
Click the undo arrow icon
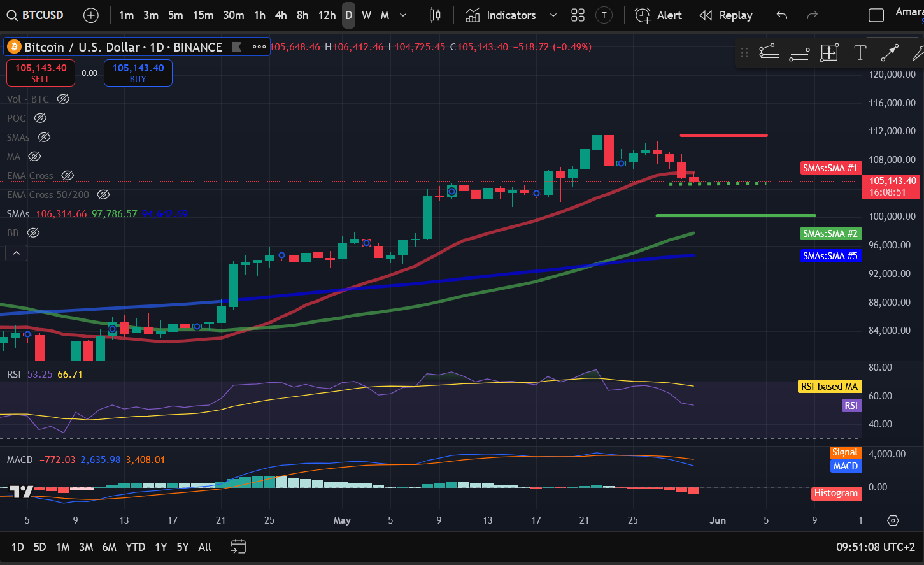(782, 15)
